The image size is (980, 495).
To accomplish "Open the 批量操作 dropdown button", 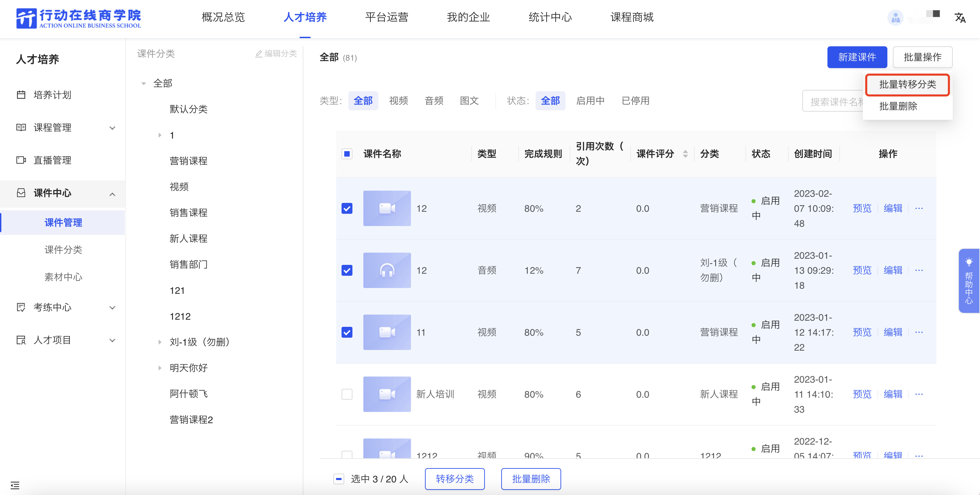I will coord(922,57).
